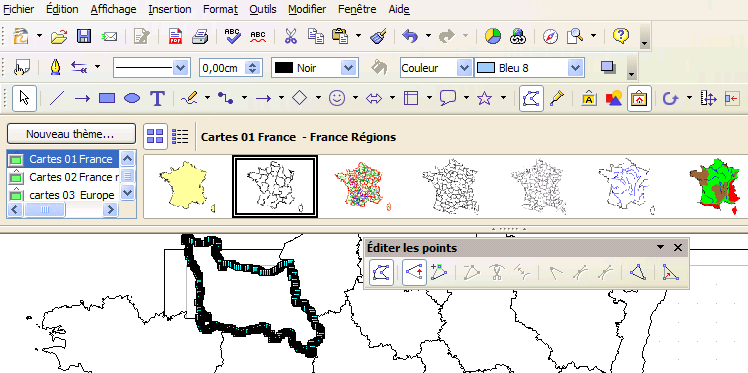Click the Export as PDF icon

point(176,36)
